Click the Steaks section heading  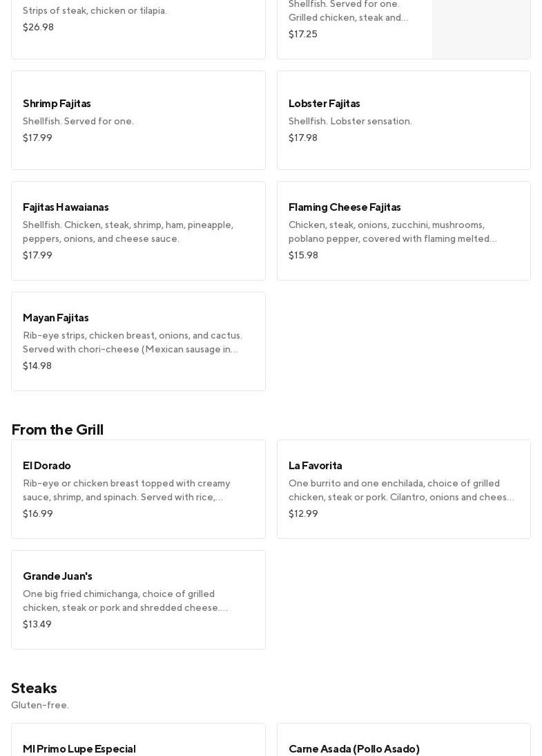(34, 688)
